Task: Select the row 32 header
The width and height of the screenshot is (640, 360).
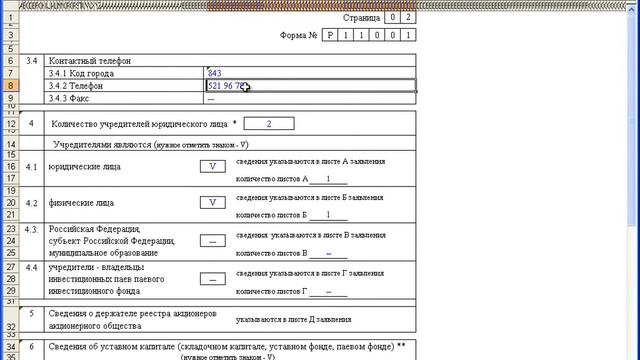Action: pyautogui.click(x=10, y=320)
